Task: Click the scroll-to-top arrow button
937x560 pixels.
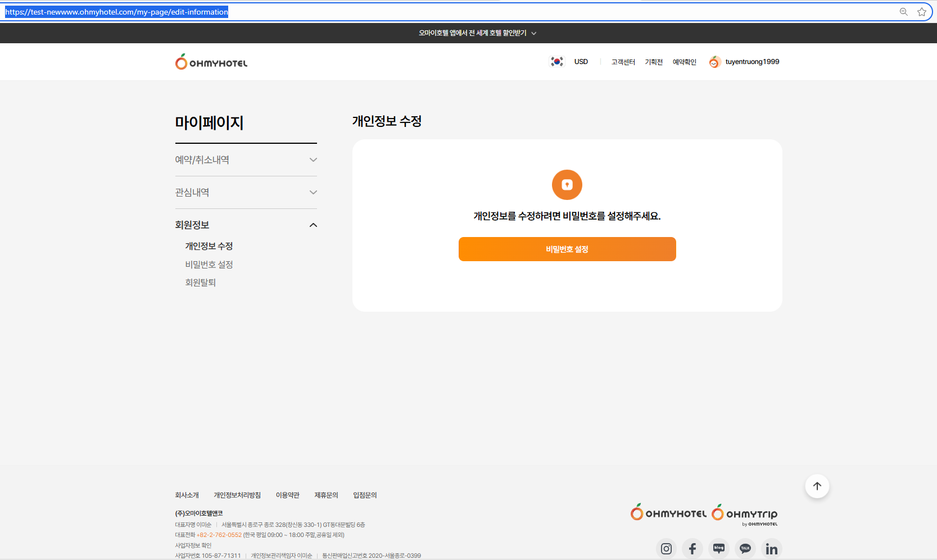Action: click(x=817, y=486)
